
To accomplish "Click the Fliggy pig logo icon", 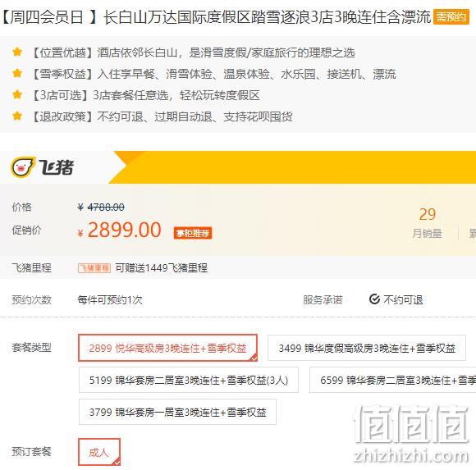I will (x=22, y=167).
